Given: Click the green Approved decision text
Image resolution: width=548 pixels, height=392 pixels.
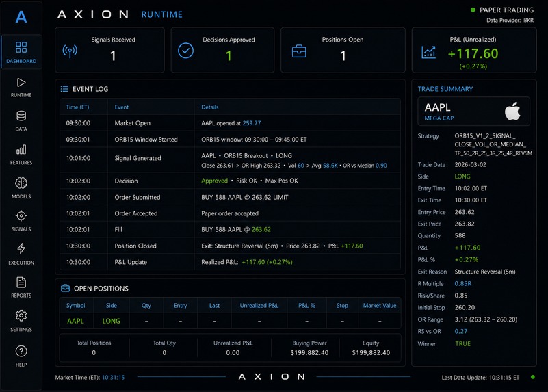Looking at the screenshot, I should (214, 181).
